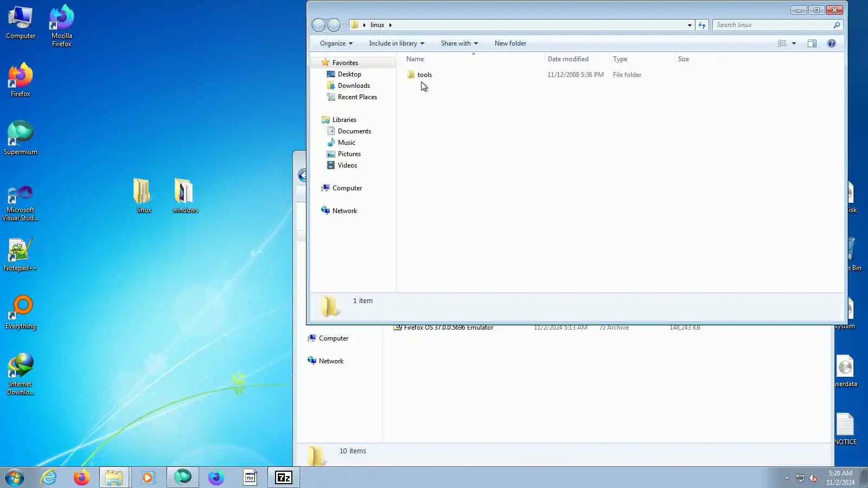Select the Notepad++ desktop shortcut
Image resolution: width=868 pixels, height=488 pixels.
pos(21,254)
